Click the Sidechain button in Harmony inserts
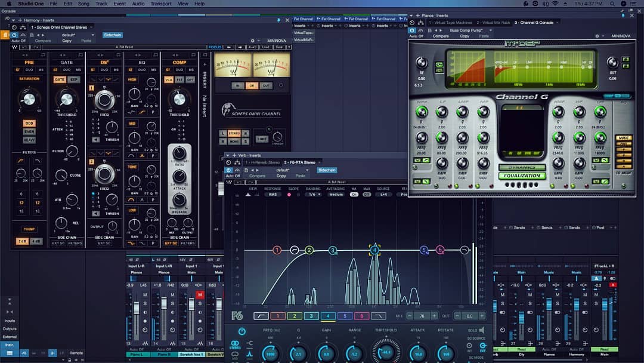 click(x=112, y=35)
